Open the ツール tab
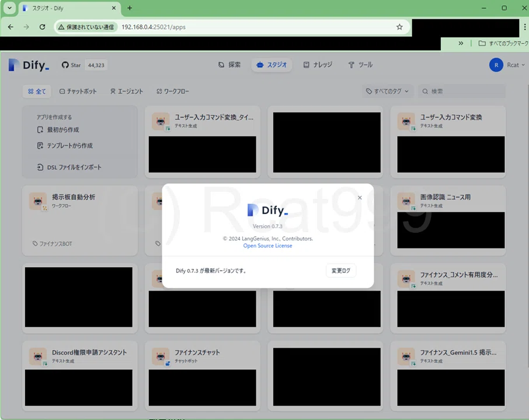 [x=360, y=65]
